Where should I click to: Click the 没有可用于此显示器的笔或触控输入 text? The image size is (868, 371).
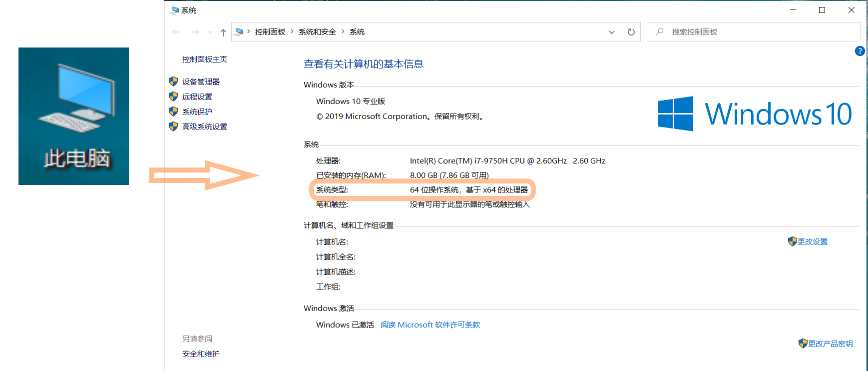click(x=469, y=204)
